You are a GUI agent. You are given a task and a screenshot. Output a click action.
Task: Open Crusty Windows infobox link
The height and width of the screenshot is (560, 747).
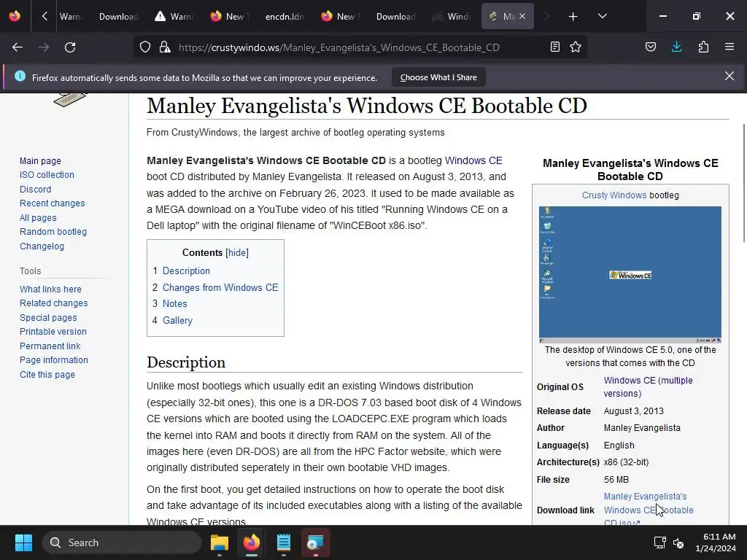[x=614, y=195]
